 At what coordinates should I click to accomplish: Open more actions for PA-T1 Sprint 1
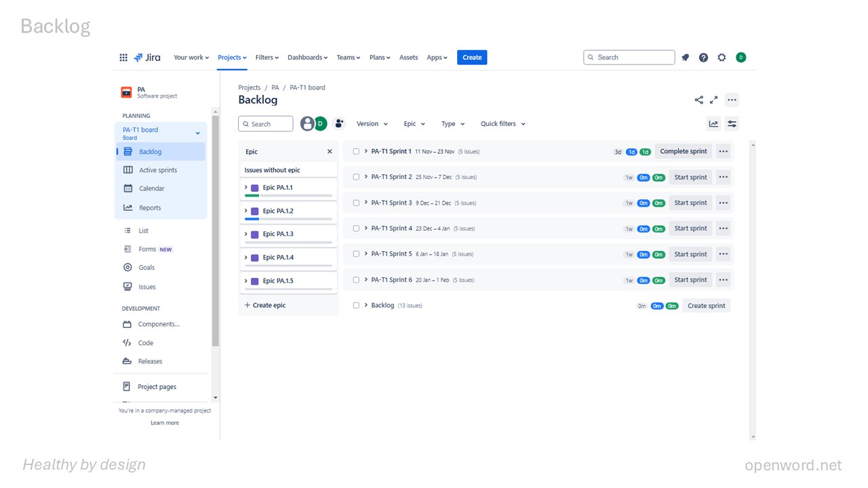click(723, 151)
